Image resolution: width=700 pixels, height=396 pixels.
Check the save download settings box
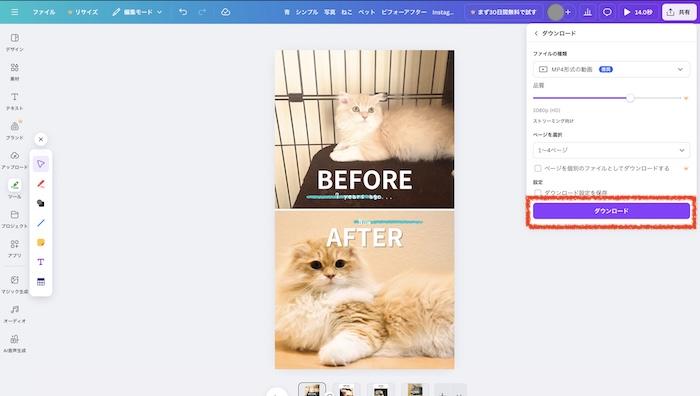(x=538, y=193)
